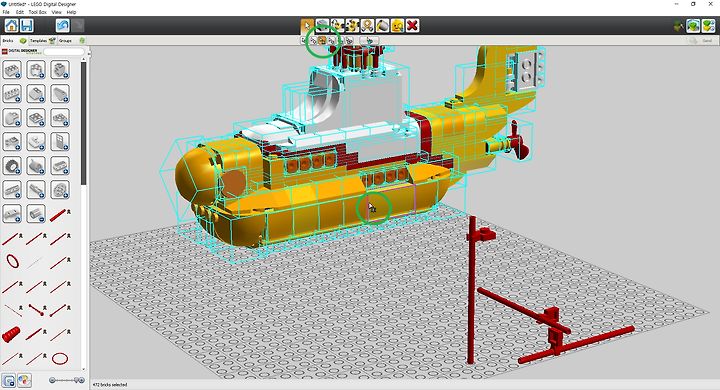720x390 pixels.
Task: Choose the Paint bucket tool
Action: coord(382,25)
